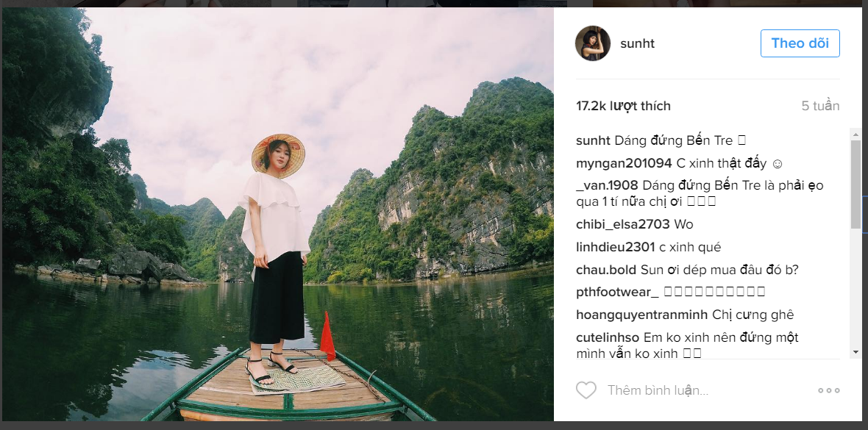Click the Theo dõi follow button
This screenshot has width=868, height=430.
point(800,43)
